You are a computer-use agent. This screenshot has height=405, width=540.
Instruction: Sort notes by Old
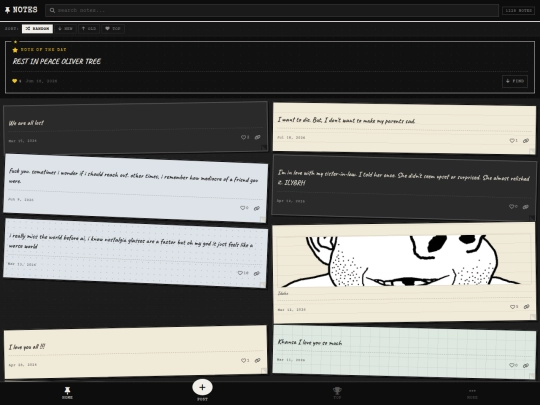click(89, 29)
